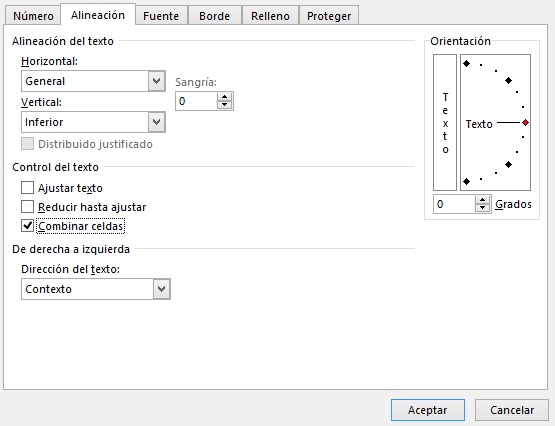Click the Grados degrees input field
This screenshot has height=426, width=555.
[x=454, y=204]
